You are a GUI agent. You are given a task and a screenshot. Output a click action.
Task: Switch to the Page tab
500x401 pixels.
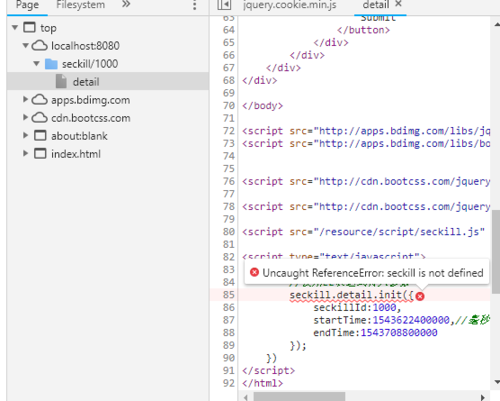point(27,5)
